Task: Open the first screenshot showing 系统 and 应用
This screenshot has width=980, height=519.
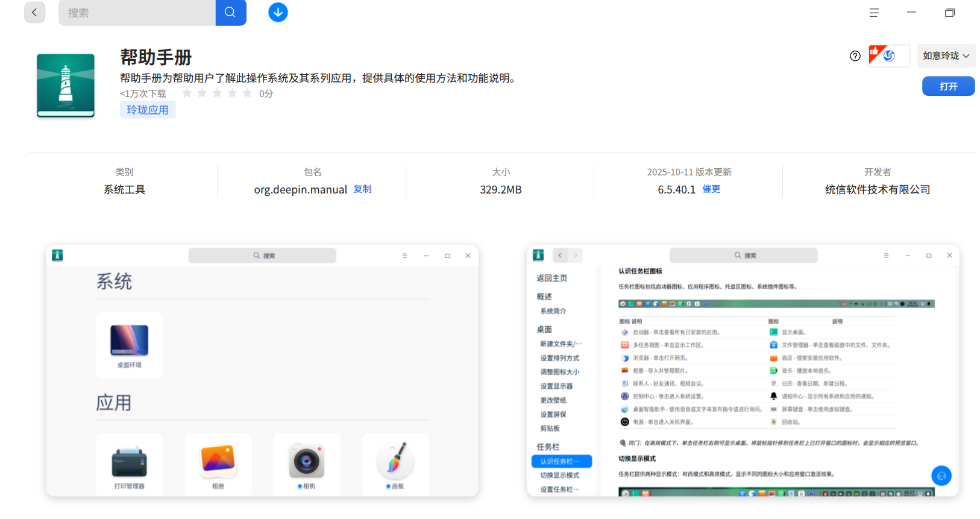Action: pos(262,371)
